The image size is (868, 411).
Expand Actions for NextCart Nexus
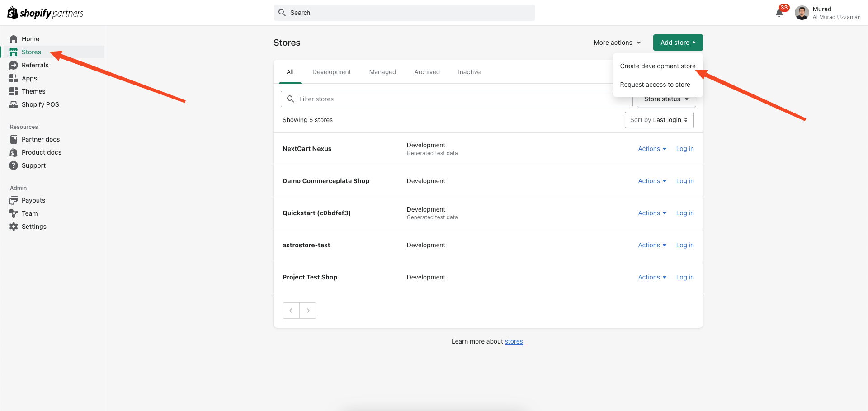tap(652, 149)
